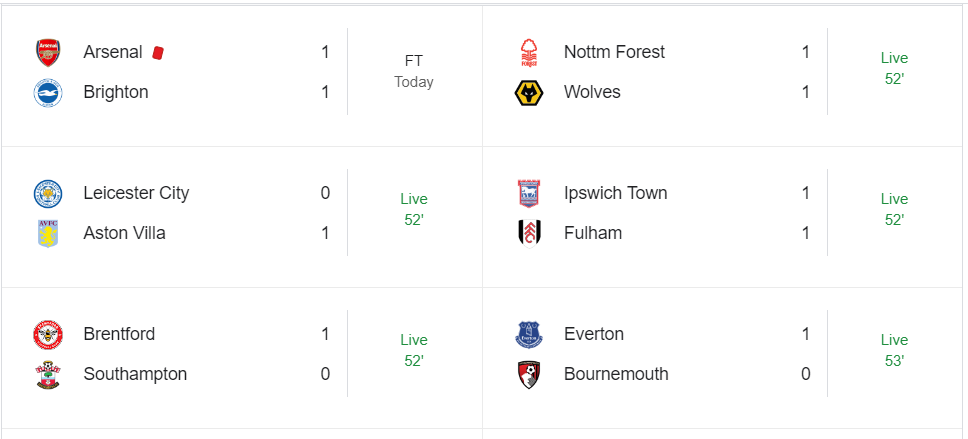
Task: Click the Brentford club crest
Action: click(48, 334)
